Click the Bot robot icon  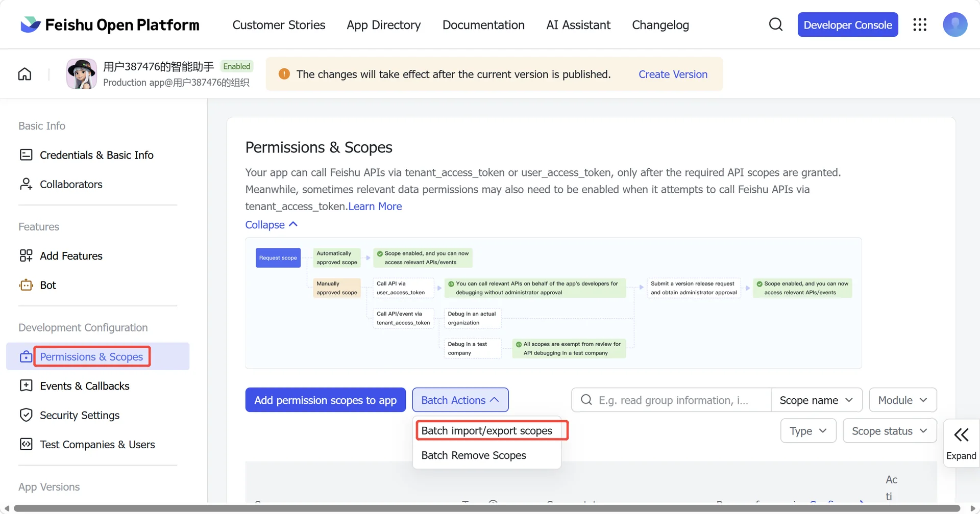click(x=26, y=285)
